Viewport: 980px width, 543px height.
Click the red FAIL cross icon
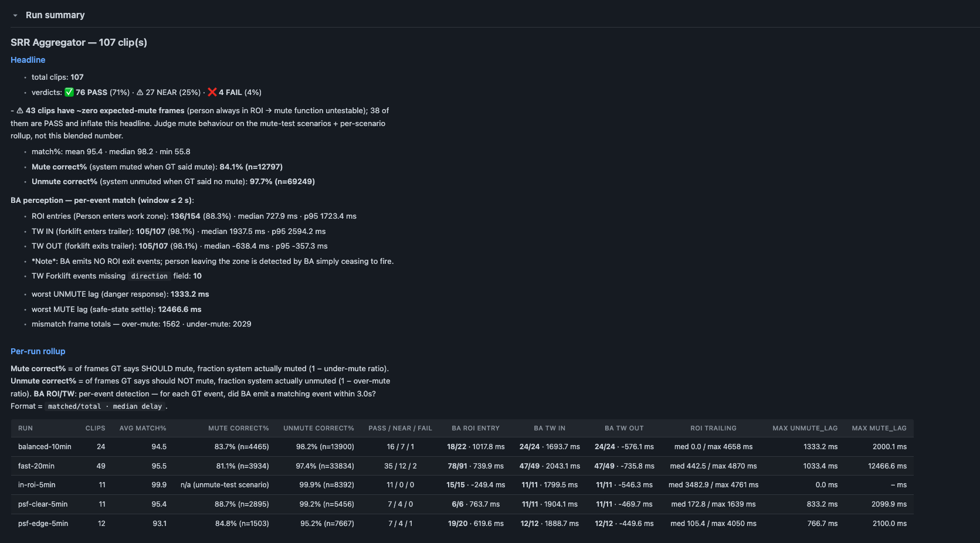[x=212, y=92]
